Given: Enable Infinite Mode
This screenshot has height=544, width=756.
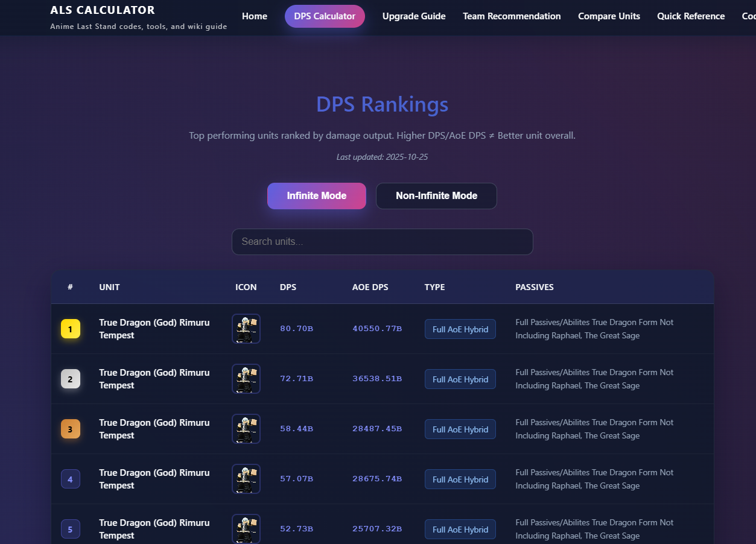Looking at the screenshot, I should pos(316,195).
